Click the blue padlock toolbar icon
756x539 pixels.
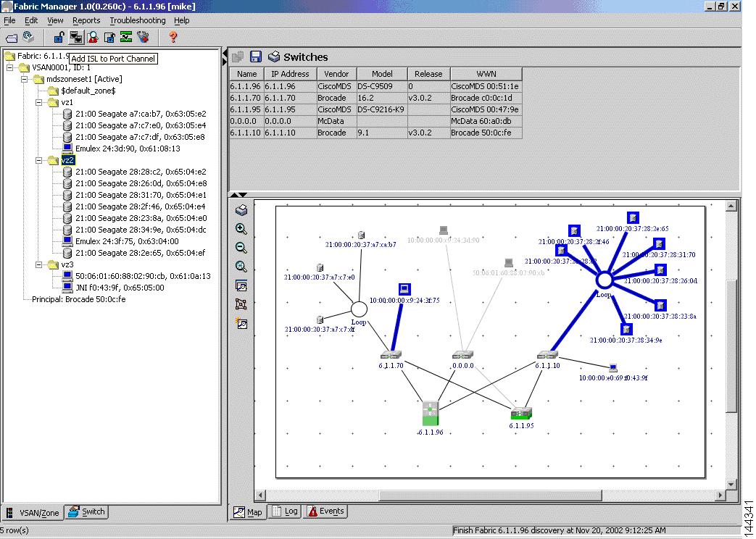tap(59, 37)
